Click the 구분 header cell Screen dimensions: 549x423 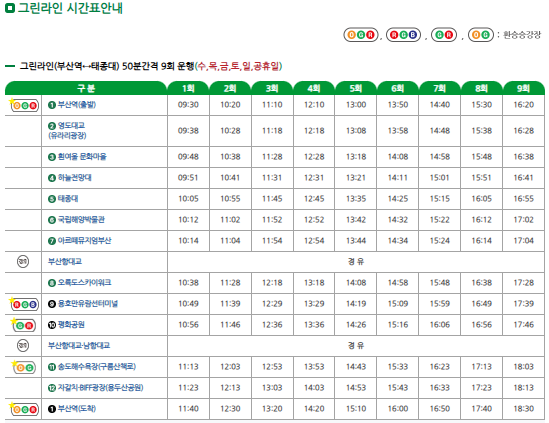pos(86,88)
